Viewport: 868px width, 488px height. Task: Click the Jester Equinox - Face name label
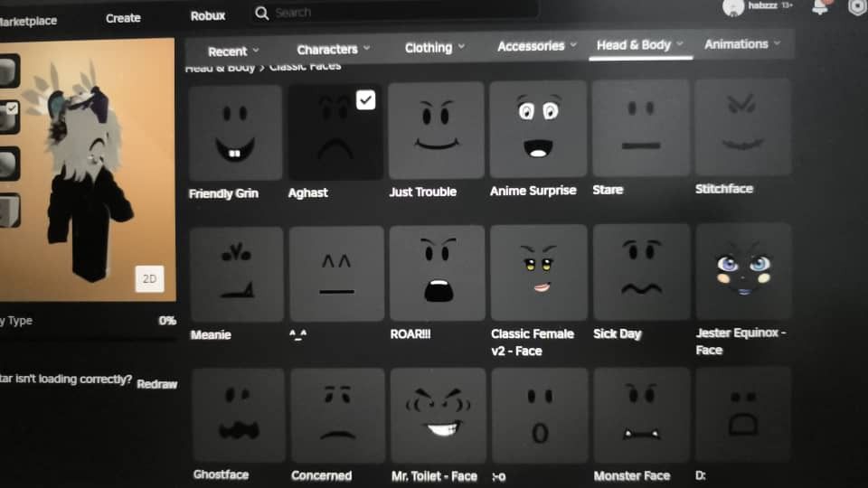point(741,342)
